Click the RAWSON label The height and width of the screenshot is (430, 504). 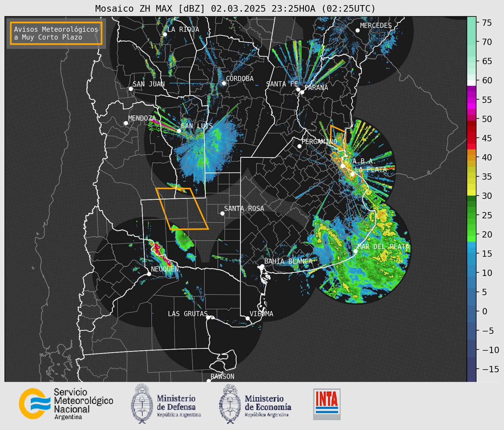pyautogui.click(x=223, y=376)
